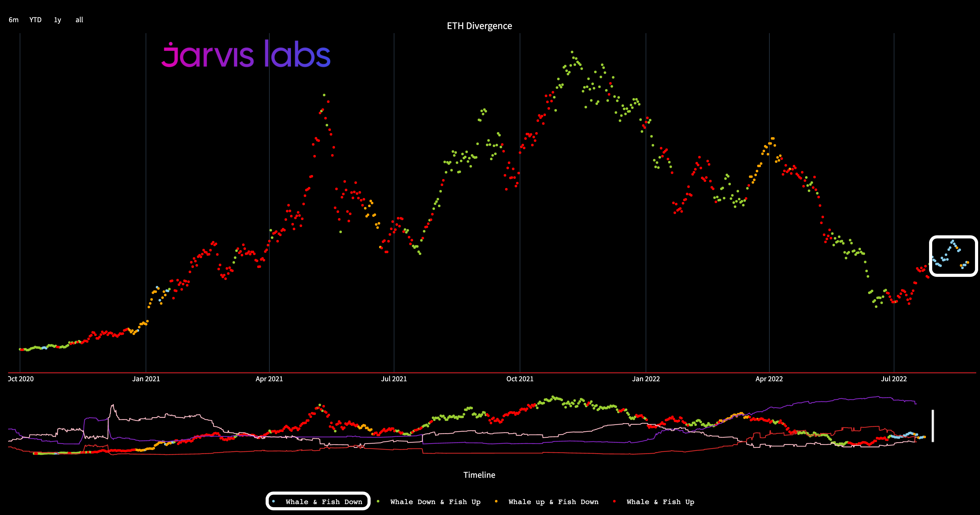Click the blue legend marker dot

pyautogui.click(x=273, y=501)
